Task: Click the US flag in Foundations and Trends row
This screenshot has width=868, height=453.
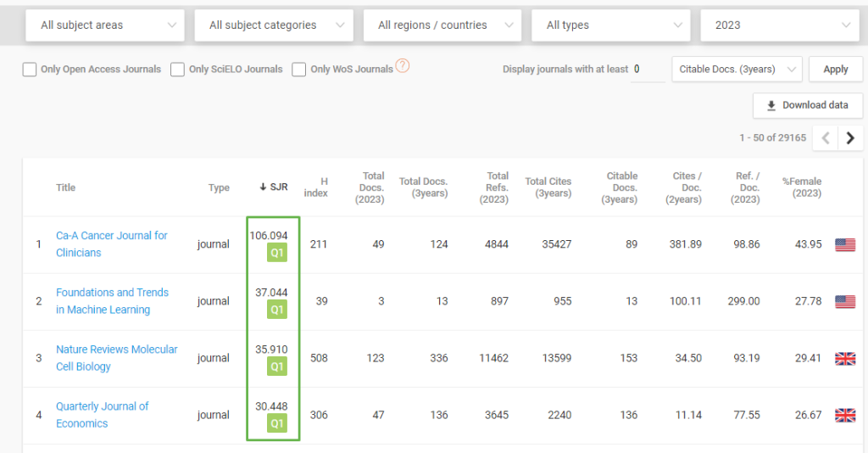Action: pos(845,302)
